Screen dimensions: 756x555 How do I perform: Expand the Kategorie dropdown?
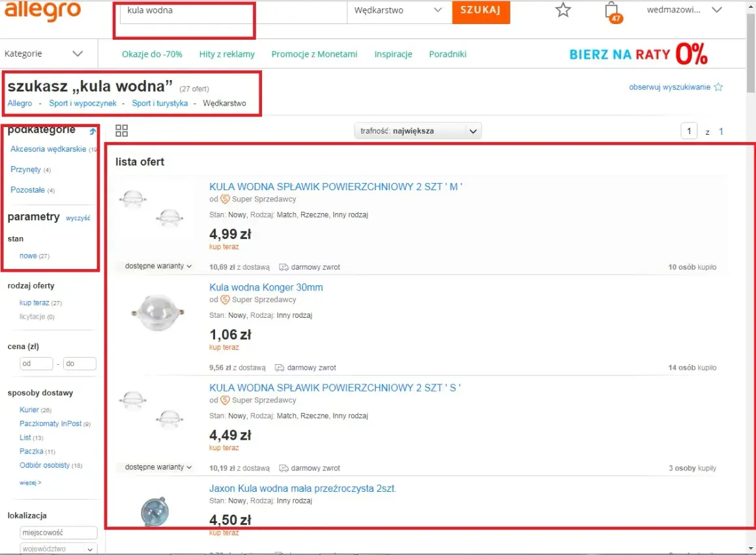[x=44, y=53]
